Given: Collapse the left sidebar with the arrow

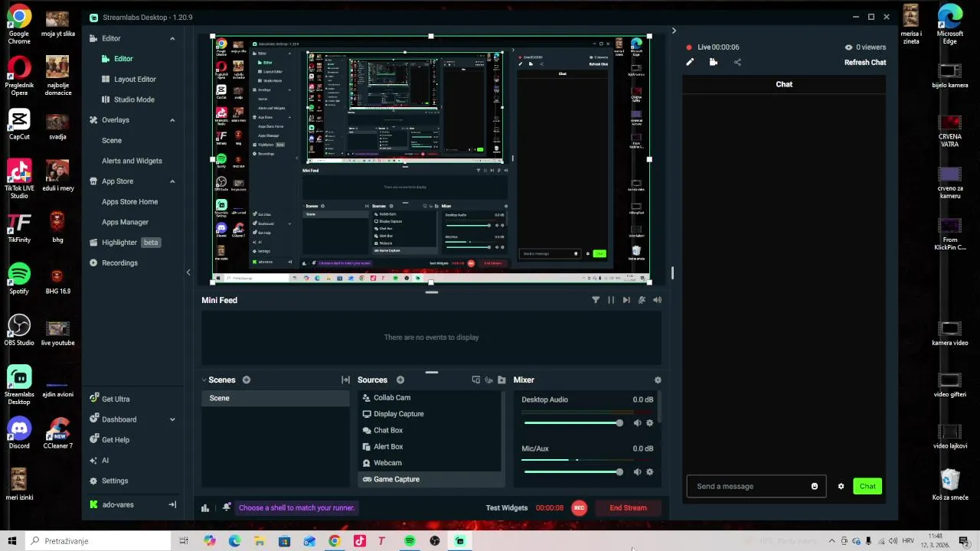Looking at the screenshot, I should pyautogui.click(x=188, y=272).
